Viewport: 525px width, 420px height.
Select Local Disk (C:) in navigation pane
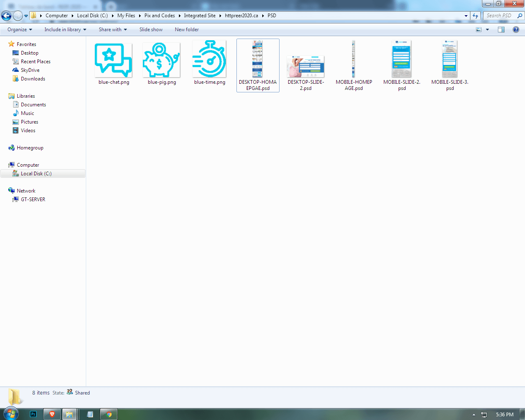click(x=43, y=174)
